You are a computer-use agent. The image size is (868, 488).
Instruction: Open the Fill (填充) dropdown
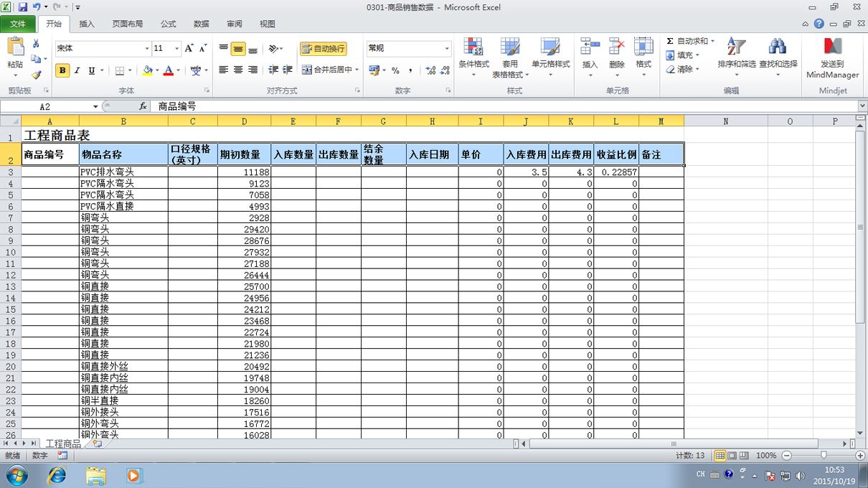681,55
